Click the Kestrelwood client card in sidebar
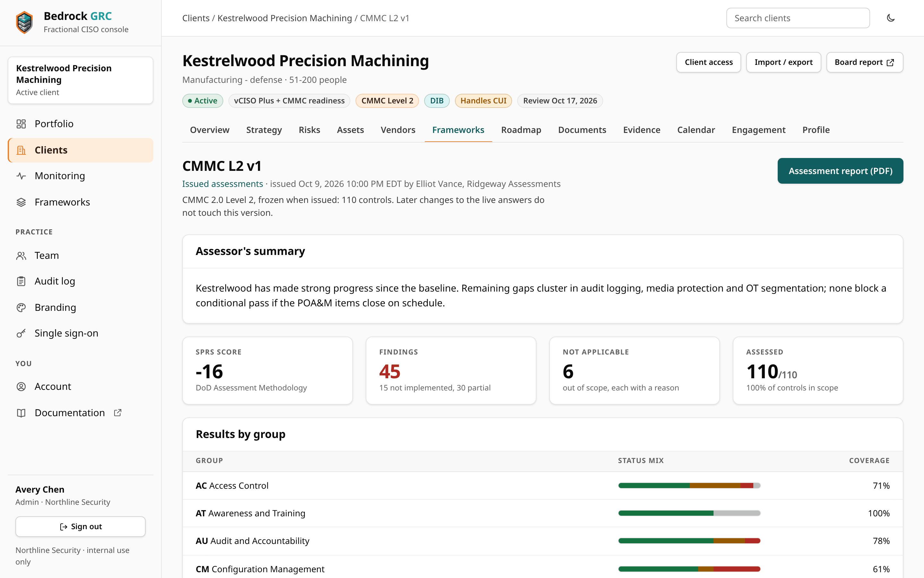 [81, 80]
